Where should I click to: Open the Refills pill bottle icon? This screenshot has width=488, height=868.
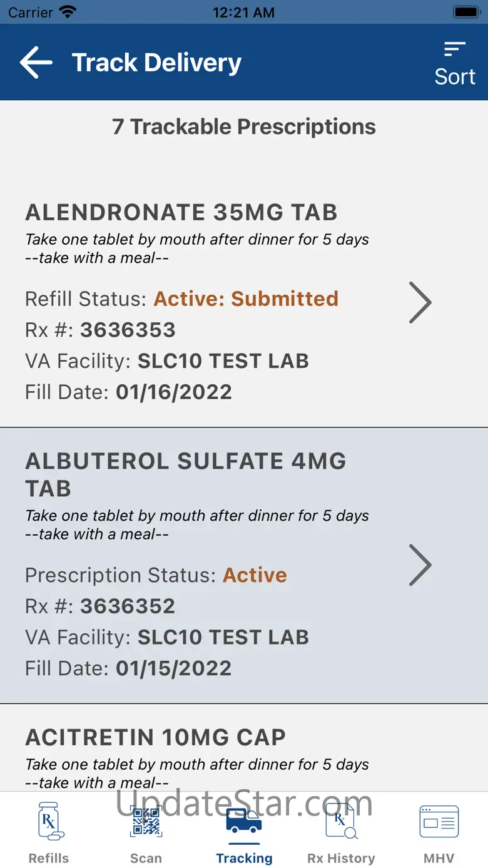[x=49, y=820]
